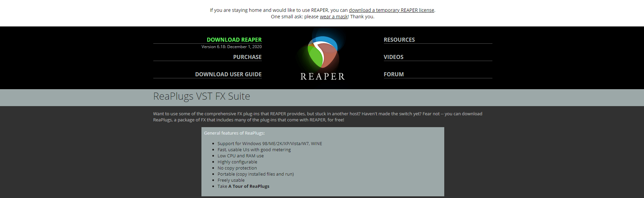Click 'Support for Windows 98/ME/2K/XP/Vista/W7, WINE' item
644x198 pixels.
pyautogui.click(x=270, y=143)
